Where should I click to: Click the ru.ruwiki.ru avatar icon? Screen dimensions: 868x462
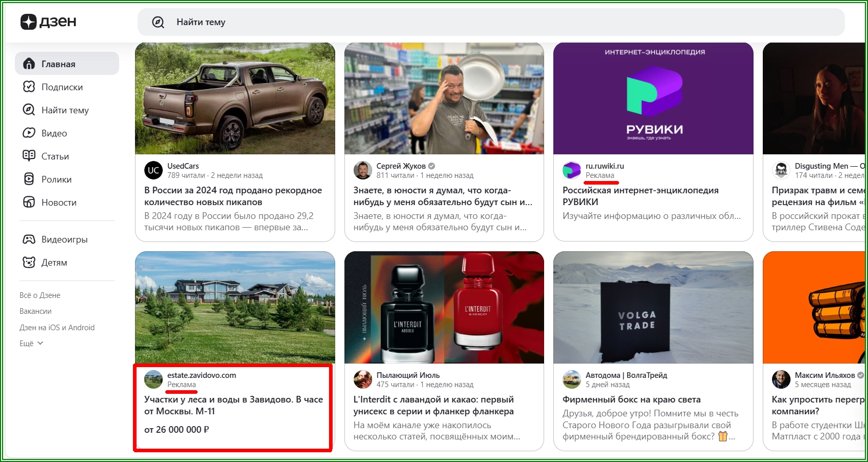(x=572, y=170)
